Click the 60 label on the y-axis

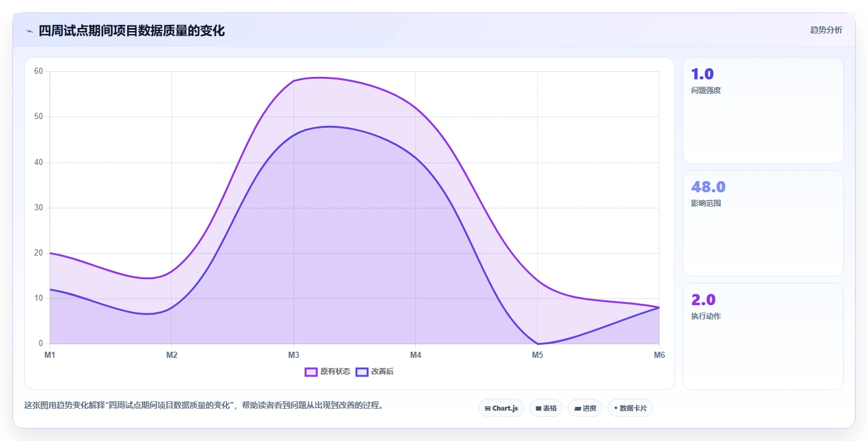tap(38, 71)
